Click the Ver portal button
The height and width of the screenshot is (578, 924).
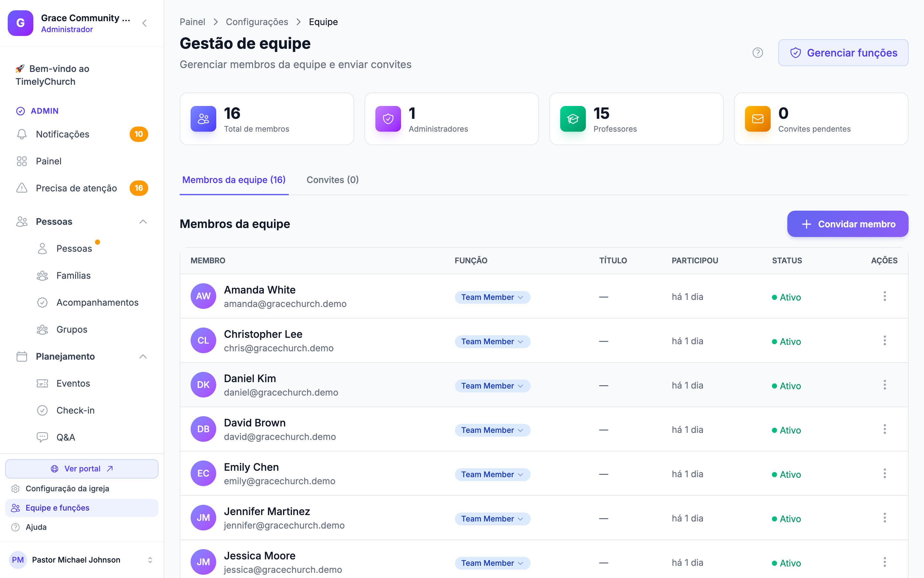(x=82, y=469)
